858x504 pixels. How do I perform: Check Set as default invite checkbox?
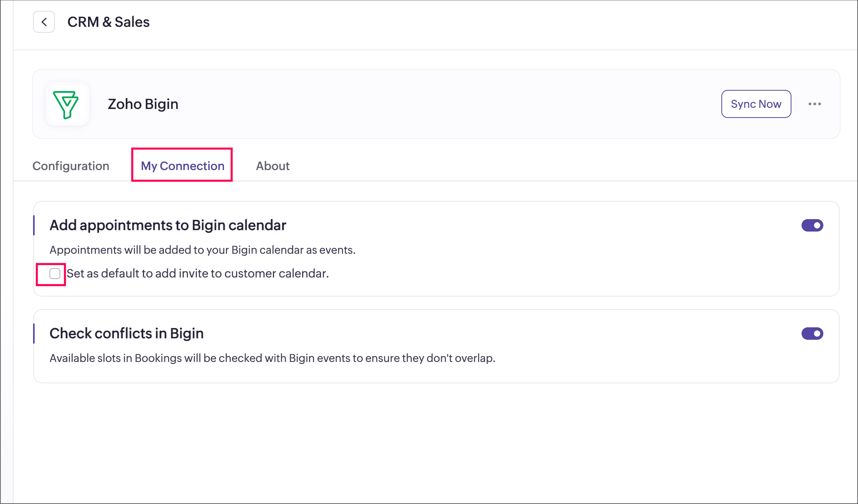point(55,274)
